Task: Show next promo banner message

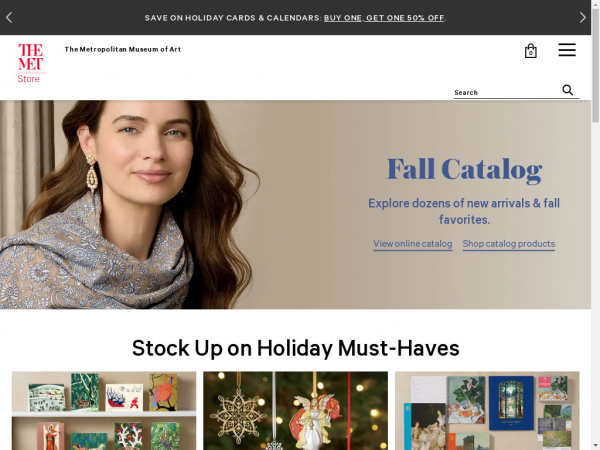Action: pyautogui.click(x=582, y=18)
